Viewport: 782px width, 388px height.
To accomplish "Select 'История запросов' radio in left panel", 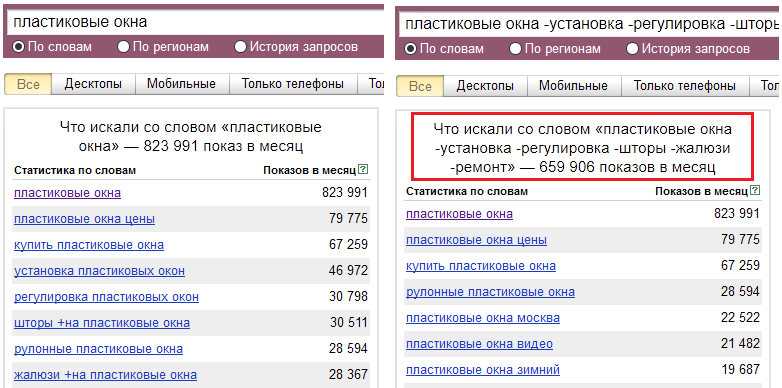I will [x=241, y=47].
